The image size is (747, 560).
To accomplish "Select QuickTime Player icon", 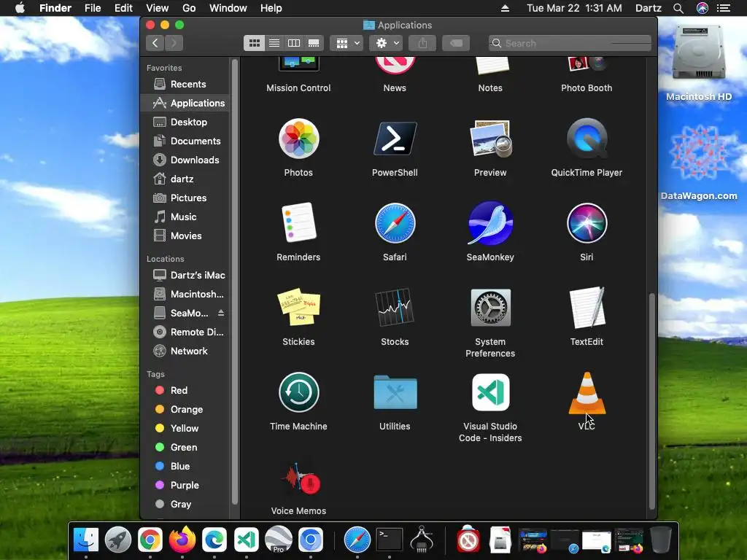I will click(x=587, y=139).
